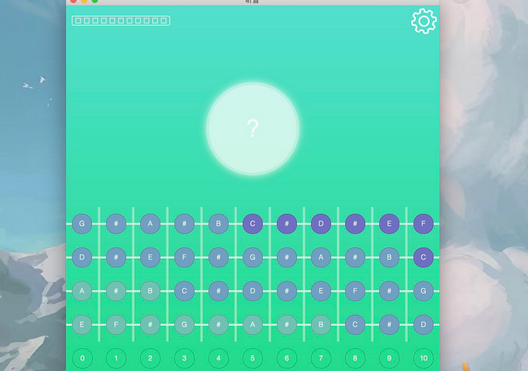Select note C at fret 3, A string
Image resolution: width=528 pixels, height=371 pixels.
pyautogui.click(x=184, y=291)
